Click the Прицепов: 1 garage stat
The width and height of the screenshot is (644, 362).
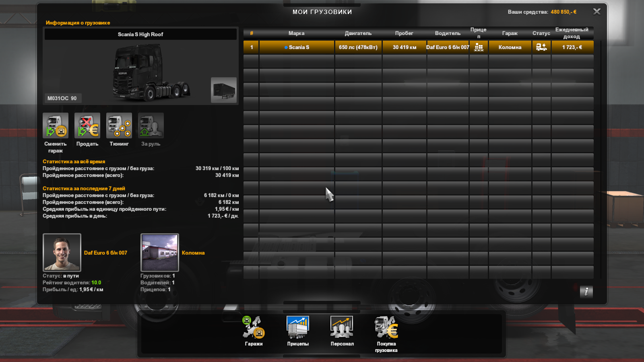[155, 290]
